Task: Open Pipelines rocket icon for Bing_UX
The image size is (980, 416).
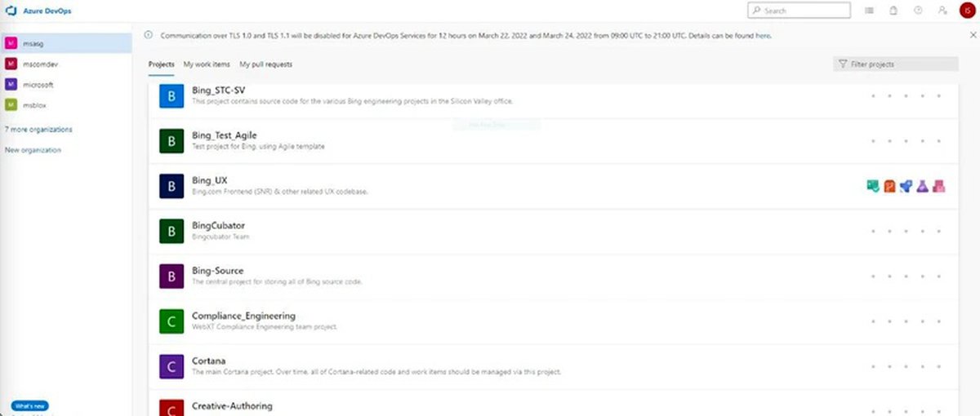Action: tap(906, 187)
